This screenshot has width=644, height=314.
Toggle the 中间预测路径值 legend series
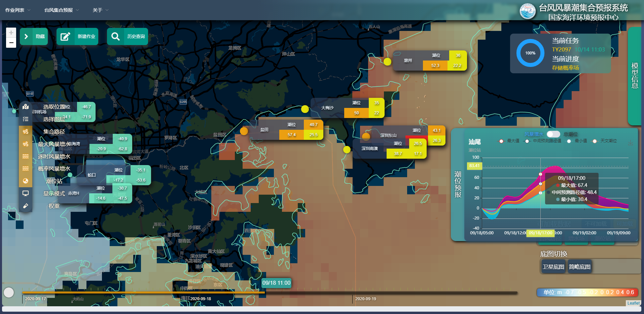543,141
